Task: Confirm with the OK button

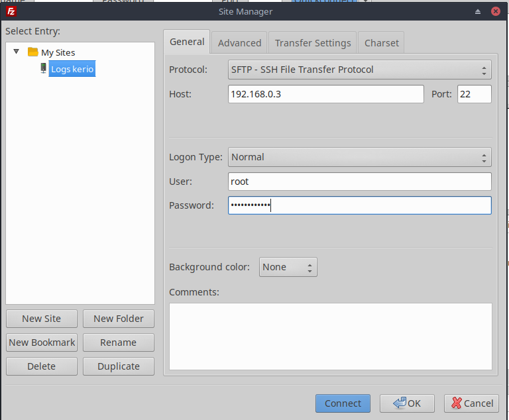Action: (407, 403)
